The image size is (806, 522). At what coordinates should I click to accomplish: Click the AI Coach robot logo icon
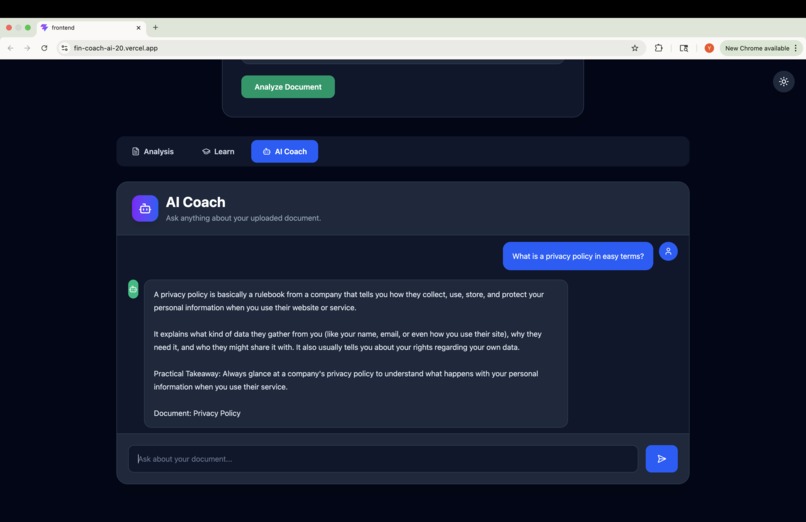coord(145,209)
